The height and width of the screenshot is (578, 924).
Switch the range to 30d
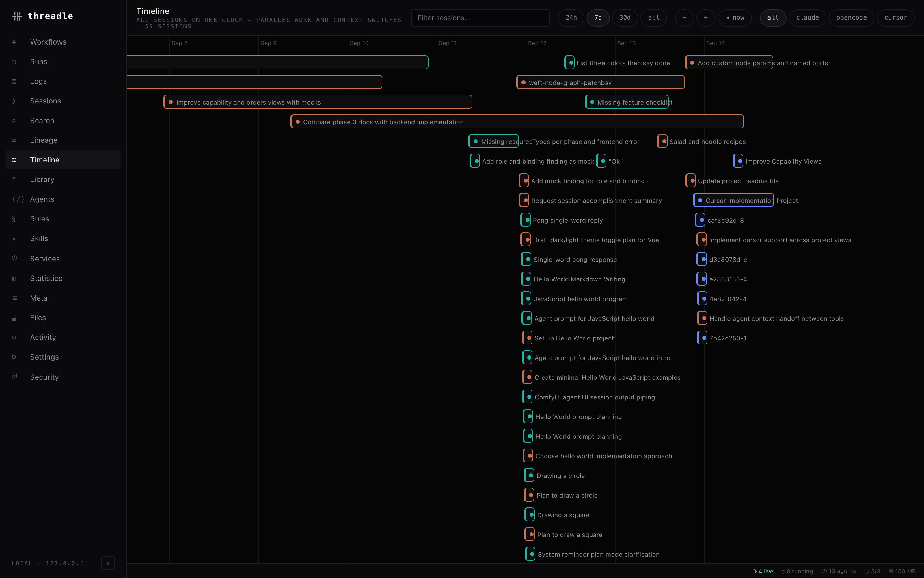click(625, 18)
